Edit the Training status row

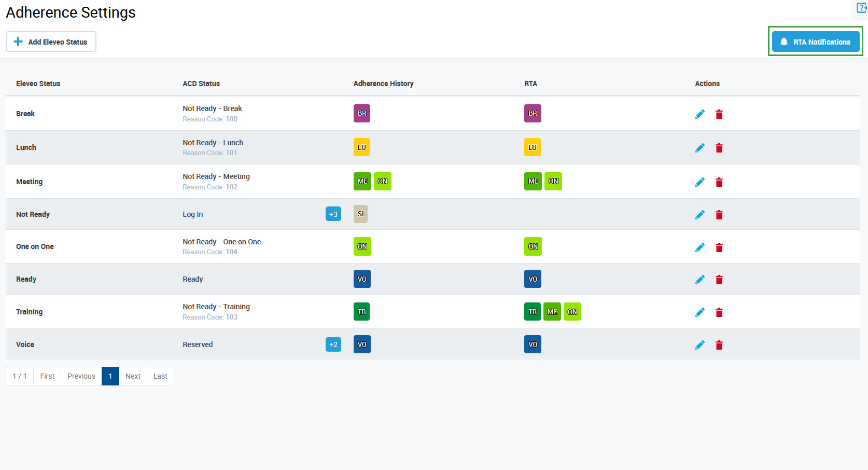tap(699, 312)
